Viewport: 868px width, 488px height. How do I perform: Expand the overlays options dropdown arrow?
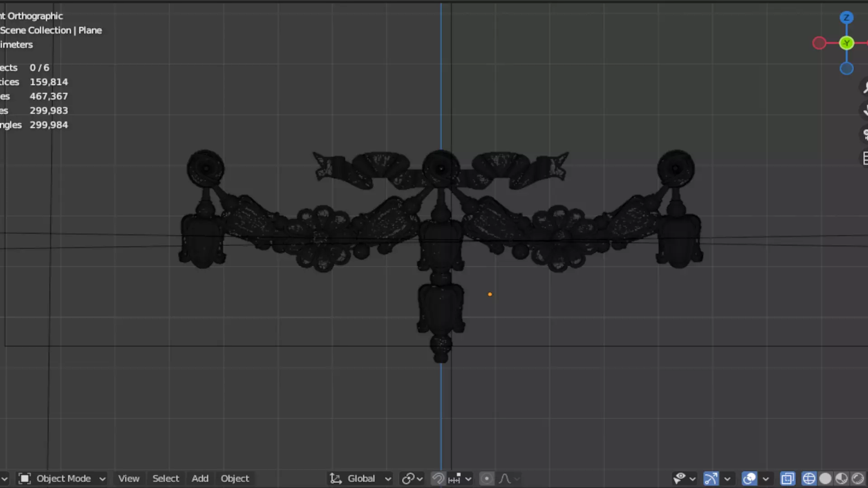click(x=765, y=479)
